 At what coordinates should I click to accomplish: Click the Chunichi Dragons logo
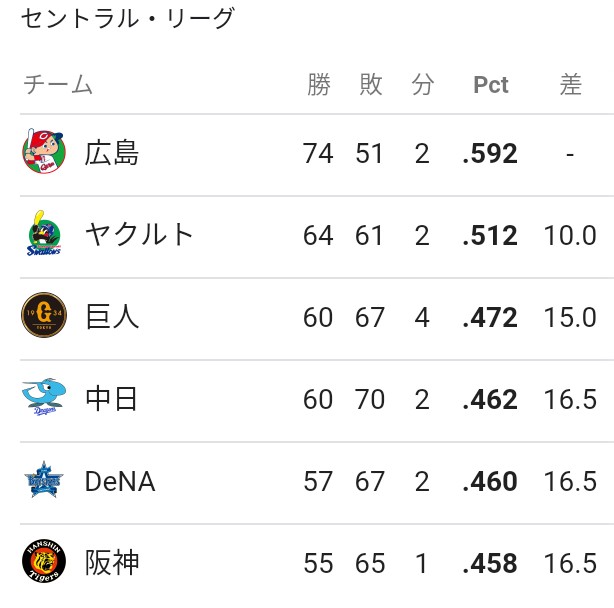point(44,397)
